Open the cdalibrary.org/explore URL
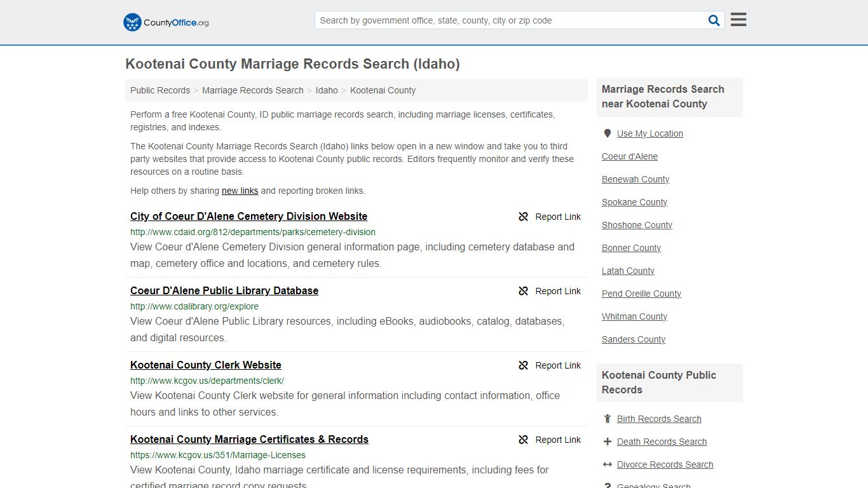 pos(194,306)
